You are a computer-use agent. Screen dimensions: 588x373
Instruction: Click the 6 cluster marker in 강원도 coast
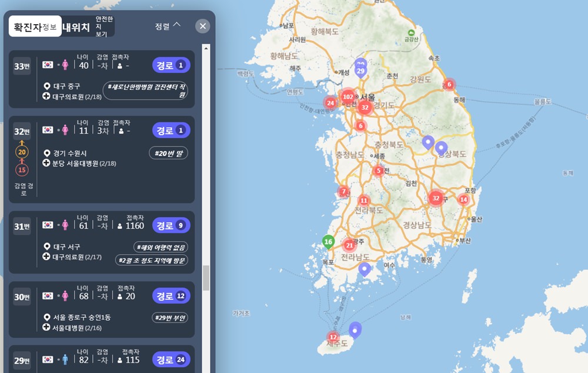(x=449, y=85)
